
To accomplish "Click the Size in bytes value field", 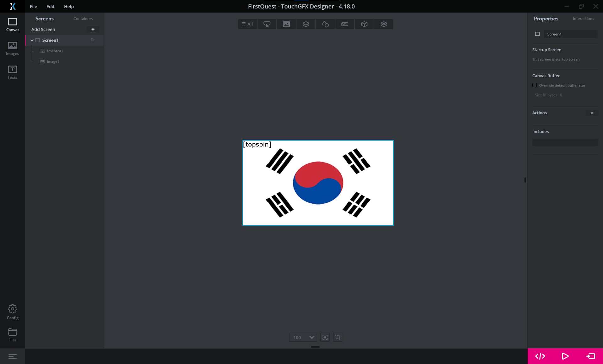I will (x=561, y=95).
